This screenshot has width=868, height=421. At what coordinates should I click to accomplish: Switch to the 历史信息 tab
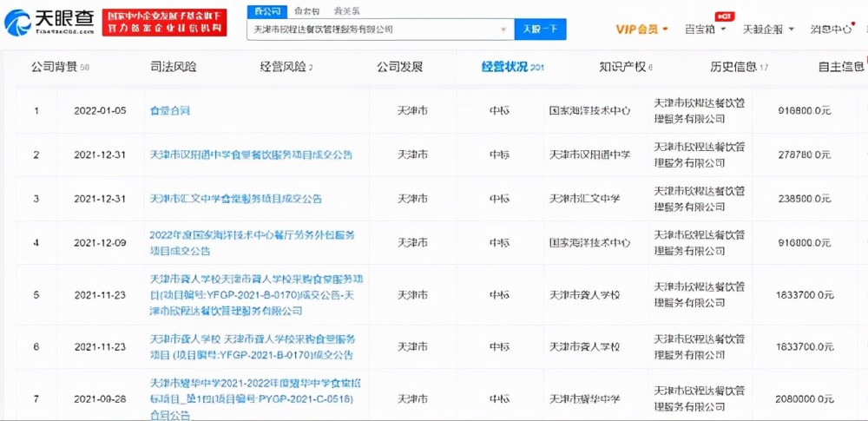[x=740, y=68]
